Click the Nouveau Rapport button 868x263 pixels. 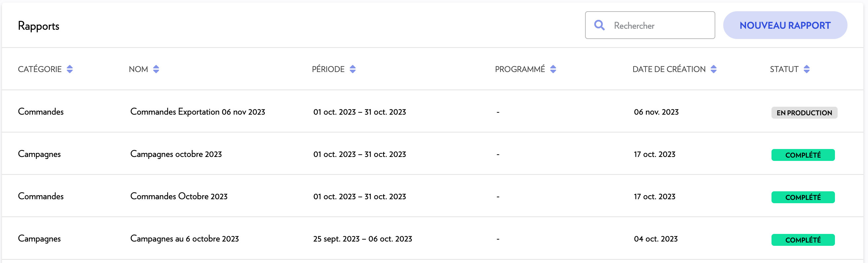(784, 25)
